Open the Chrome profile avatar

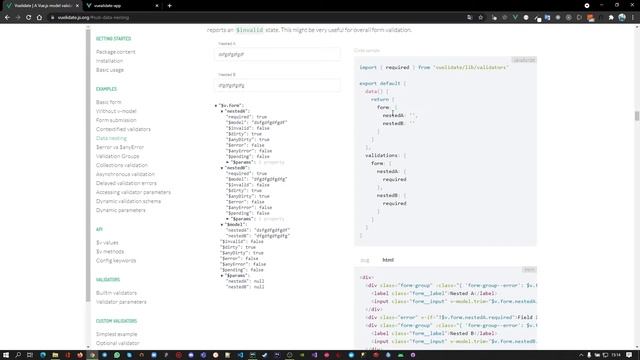[x=622, y=18]
